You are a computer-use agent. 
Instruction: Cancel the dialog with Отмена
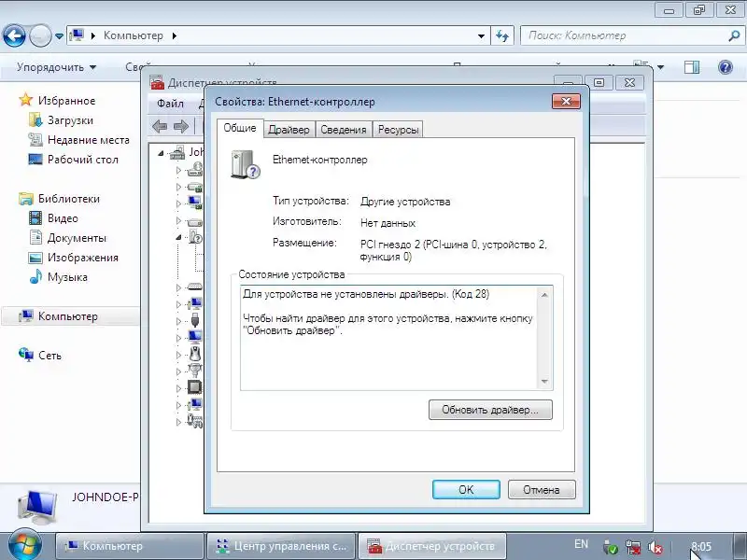pyautogui.click(x=542, y=489)
